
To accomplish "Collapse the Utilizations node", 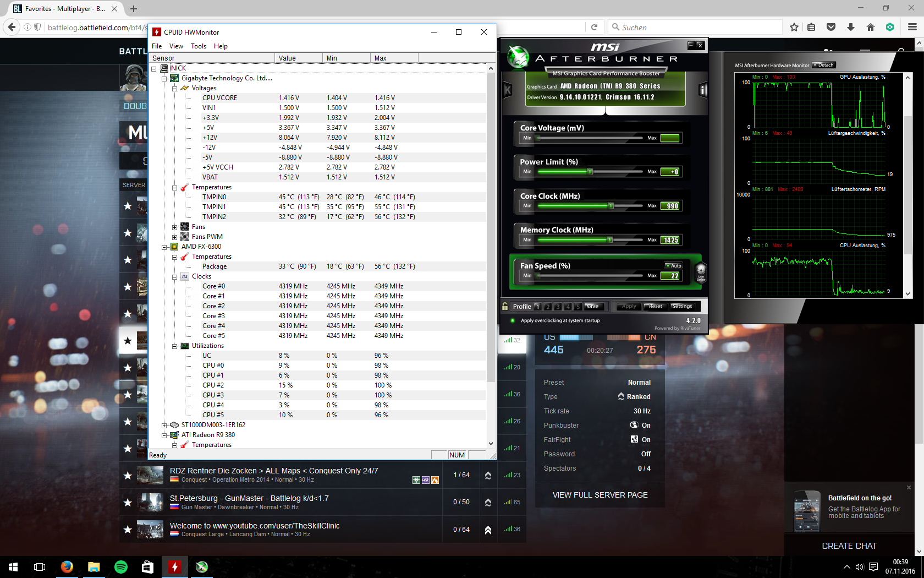I will (174, 346).
